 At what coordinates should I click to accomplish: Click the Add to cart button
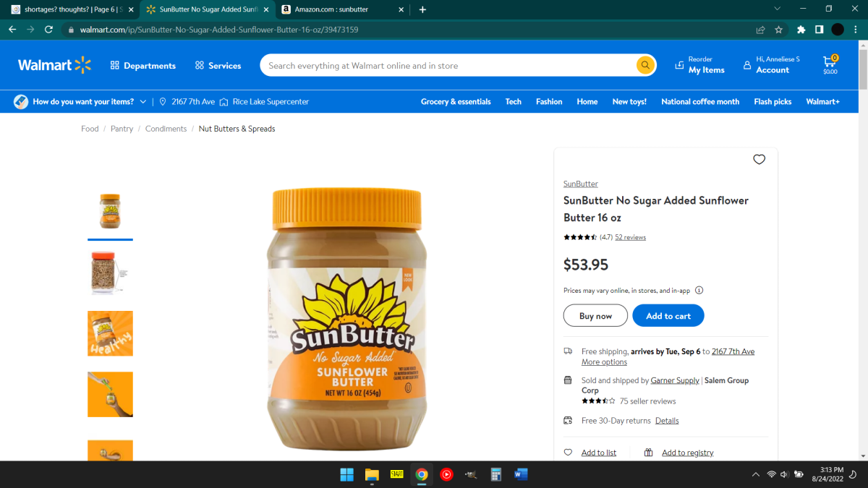click(x=668, y=316)
